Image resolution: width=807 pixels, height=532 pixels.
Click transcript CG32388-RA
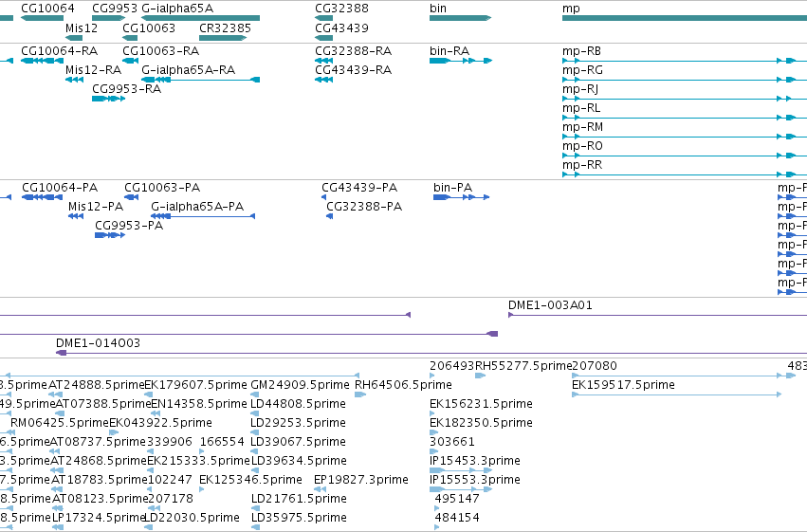pyautogui.click(x=353, y=51)
